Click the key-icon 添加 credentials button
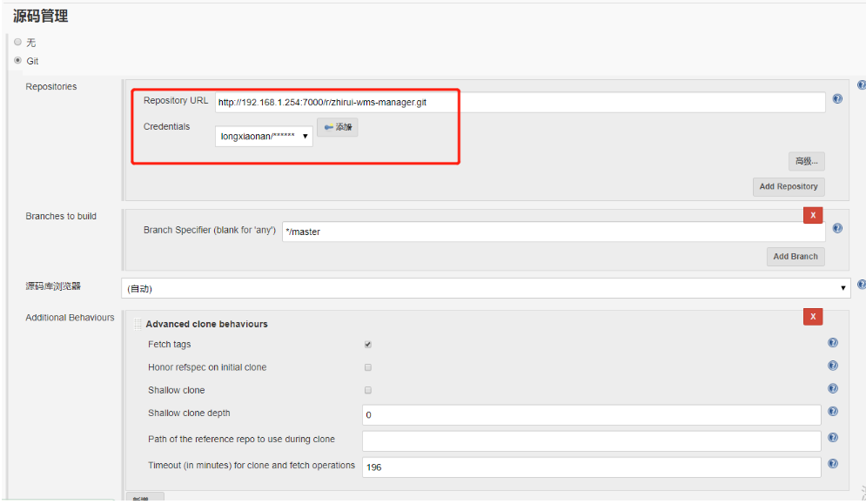Image resolution: width=866 pixels, height=504 pixels. 338,126
